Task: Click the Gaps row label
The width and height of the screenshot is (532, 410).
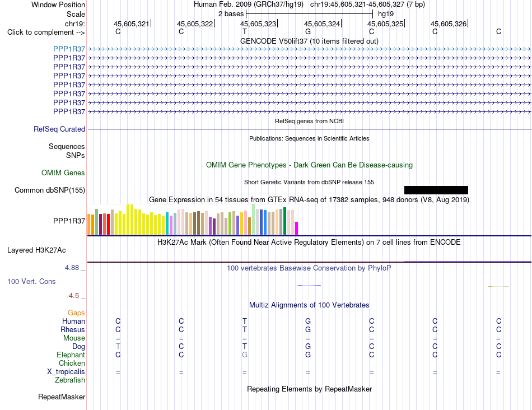Action: tap(76, 313)
